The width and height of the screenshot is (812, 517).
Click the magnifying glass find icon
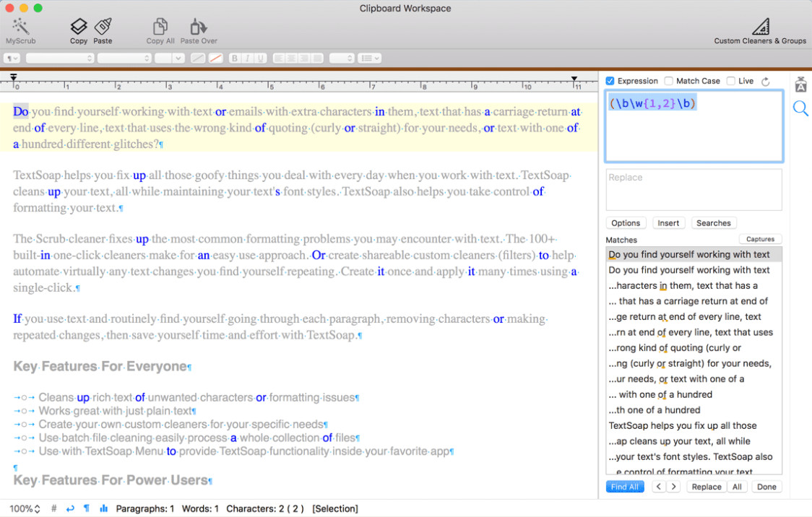click(x=800, y=108)
